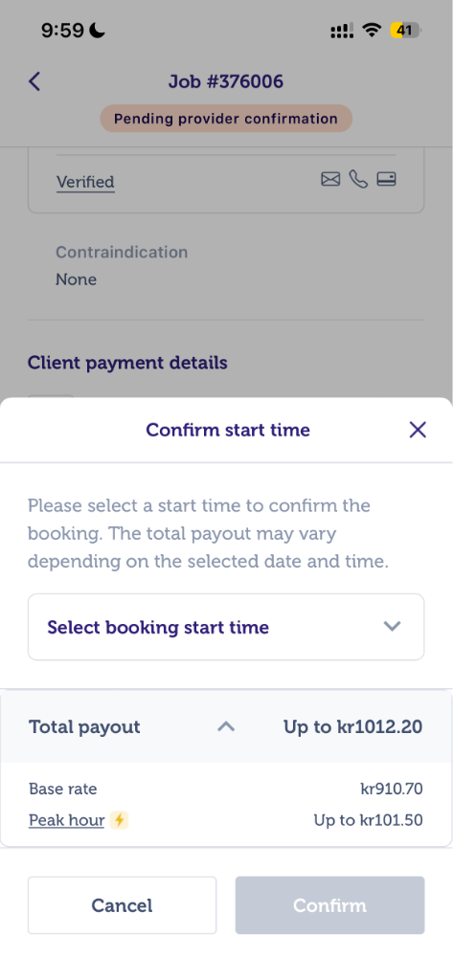The height and width of the screenshot is (980, 453).
Task: Tap the Up to kr1012.20 payout amount
Action: point(352,727)
